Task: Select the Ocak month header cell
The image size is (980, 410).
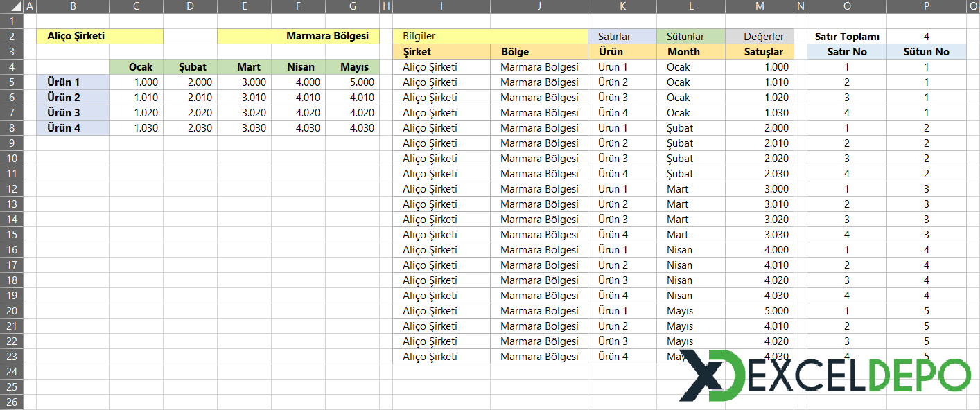Action: click(136, 67)
